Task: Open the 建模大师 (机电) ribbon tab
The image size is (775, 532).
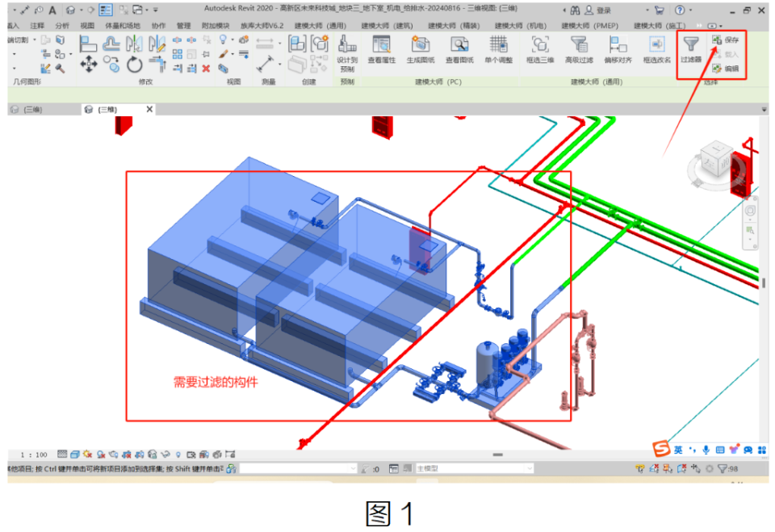Action: tap(521, 25)
